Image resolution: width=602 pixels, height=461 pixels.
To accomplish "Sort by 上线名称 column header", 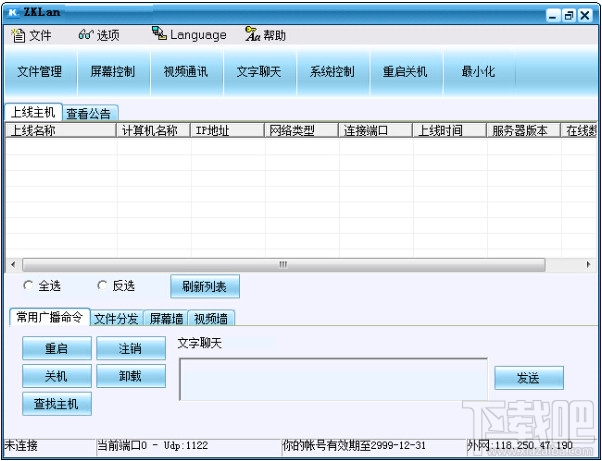I will pos(61,131).
